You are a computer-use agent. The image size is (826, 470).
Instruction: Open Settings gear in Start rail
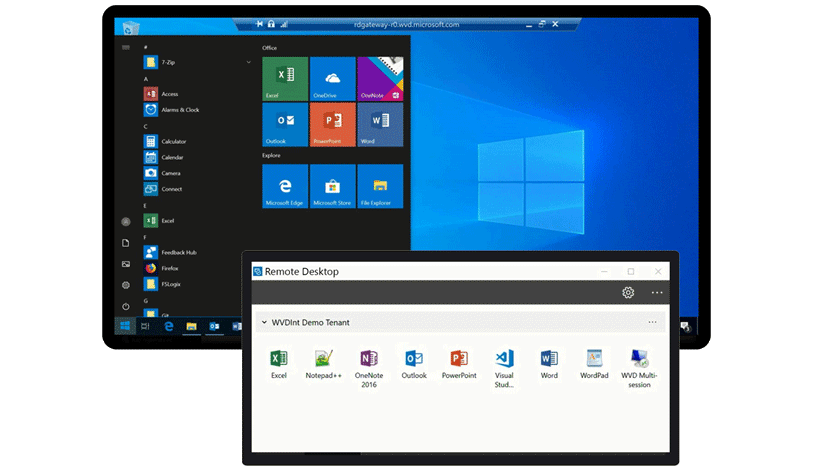click(125, 285)
